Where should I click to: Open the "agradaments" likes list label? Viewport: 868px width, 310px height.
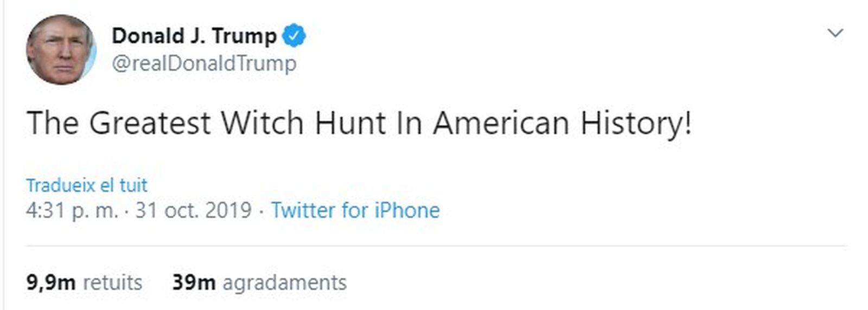(x=284, y=282)
